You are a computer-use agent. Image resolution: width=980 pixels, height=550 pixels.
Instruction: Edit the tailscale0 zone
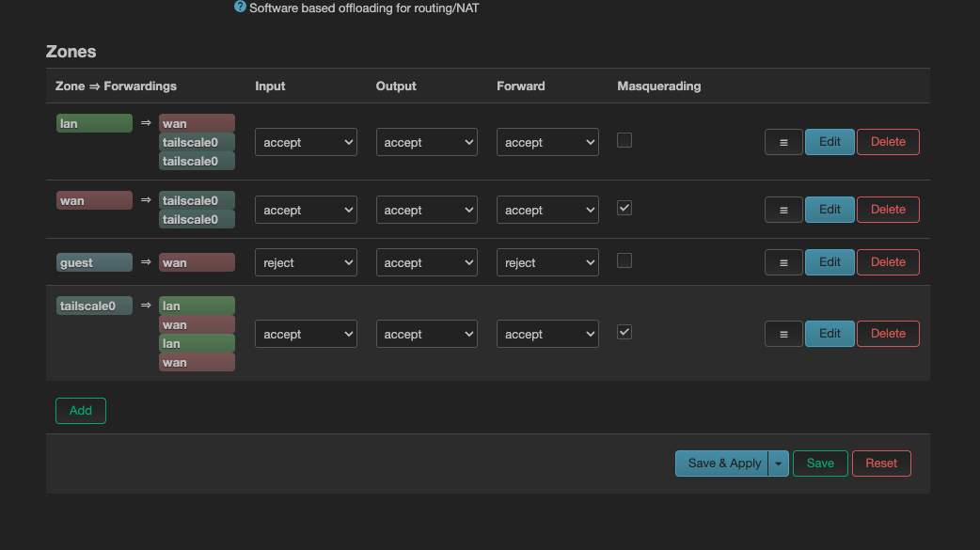pos(830,334)
